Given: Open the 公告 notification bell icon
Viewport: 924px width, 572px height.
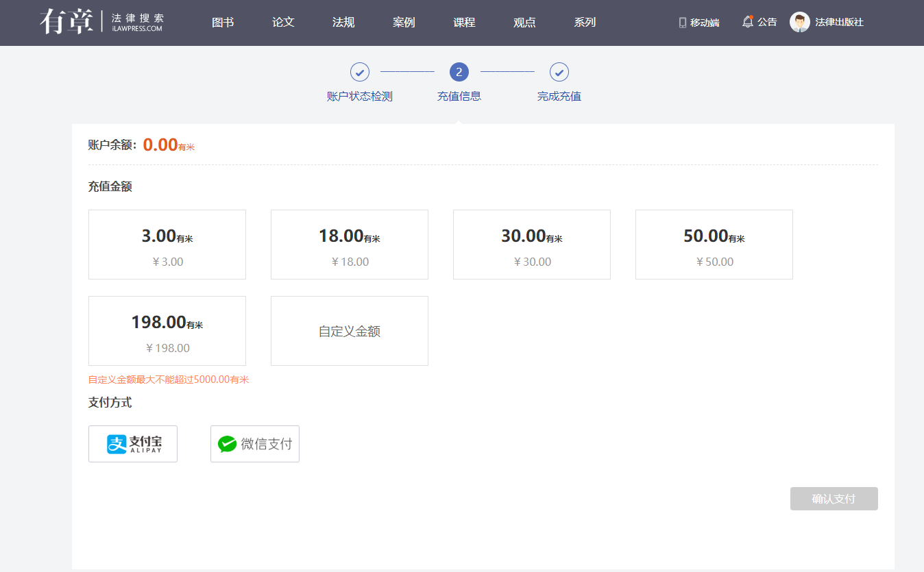Looking at the screenshot, I should point(747,22).
